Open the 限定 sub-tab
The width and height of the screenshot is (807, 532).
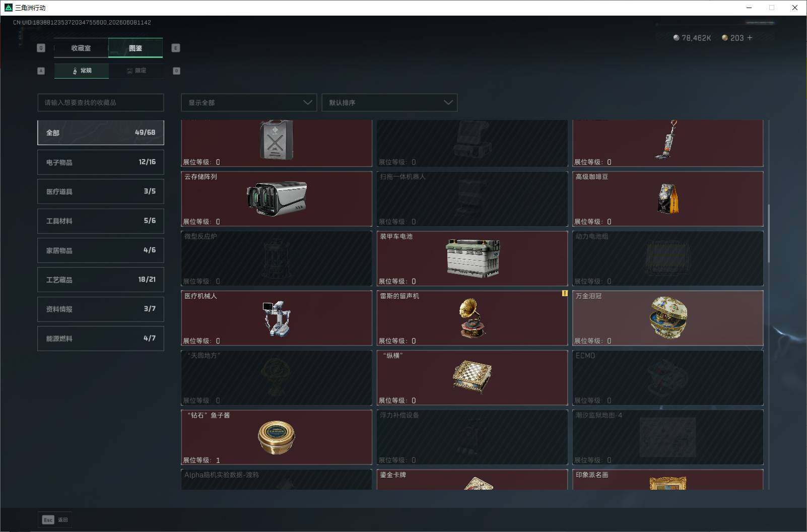pyautogui.click(x=136, y=71)
